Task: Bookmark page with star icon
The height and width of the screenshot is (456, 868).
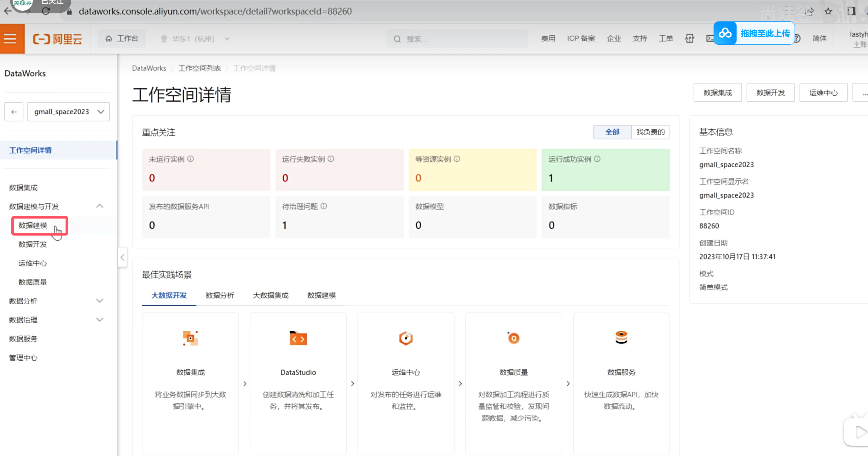Action: 829,11
